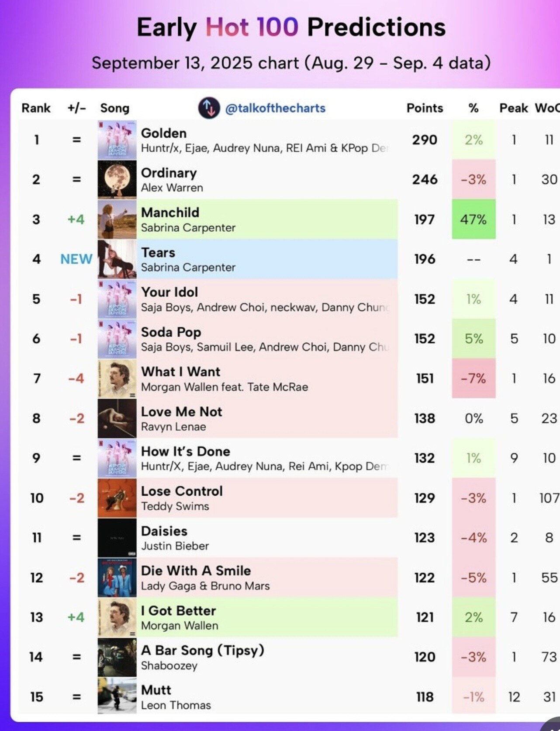Screen dimensions: 560x731
Task: Click the 47% green percentage cell
Action: point(474,219)
